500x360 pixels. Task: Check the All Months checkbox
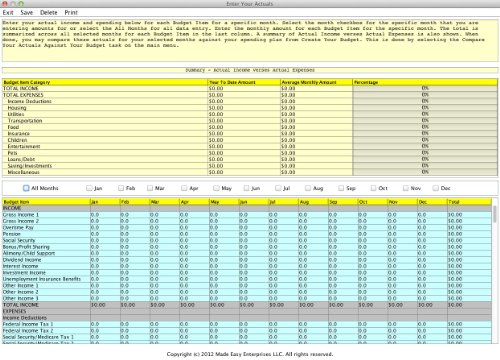26,188
